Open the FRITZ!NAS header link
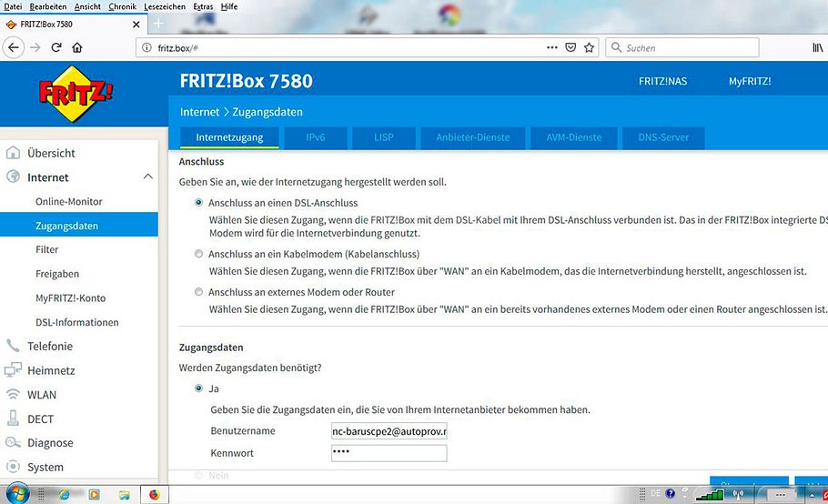Viewport: 828px width, 504px height. [662, 81]
